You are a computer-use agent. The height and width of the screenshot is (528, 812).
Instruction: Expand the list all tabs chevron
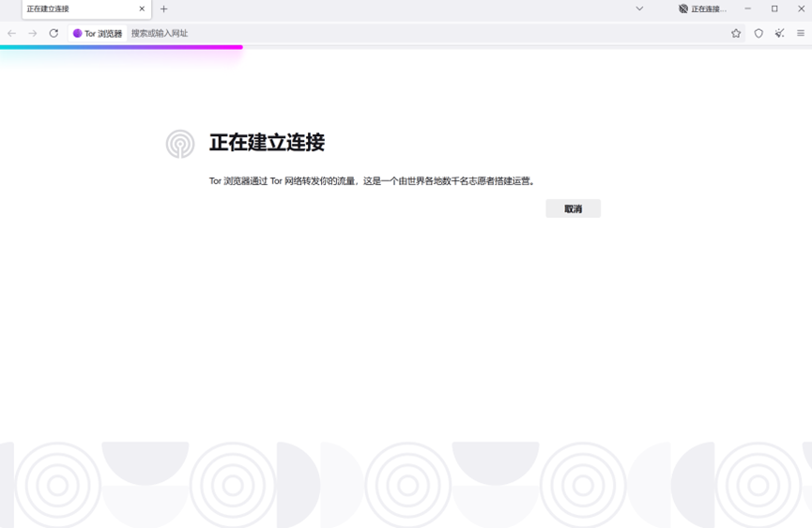coord(639,8)
